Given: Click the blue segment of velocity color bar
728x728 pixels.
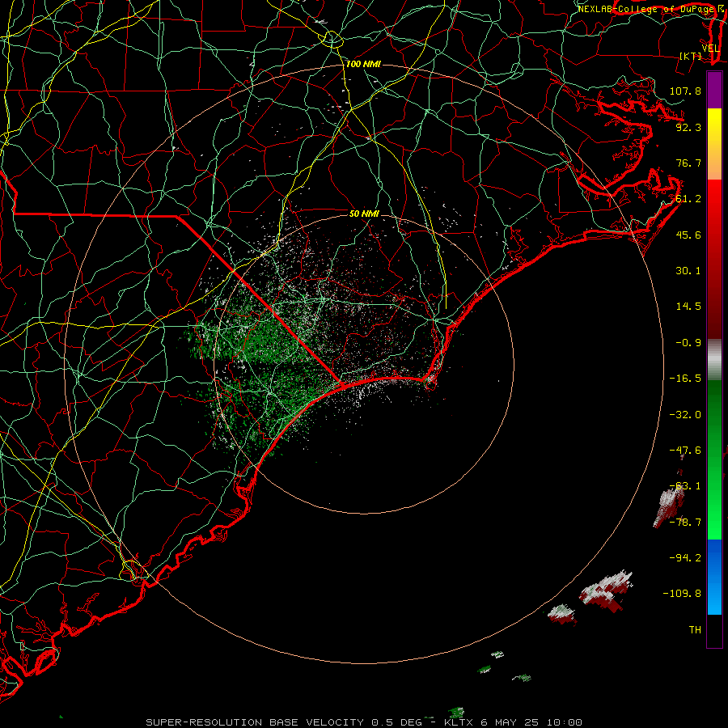Looking at the screenshot, I should 714,577.
